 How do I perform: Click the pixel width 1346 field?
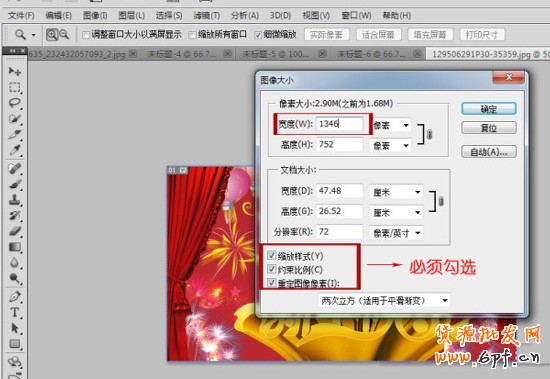pyautogui.click(x=340, y=124)
